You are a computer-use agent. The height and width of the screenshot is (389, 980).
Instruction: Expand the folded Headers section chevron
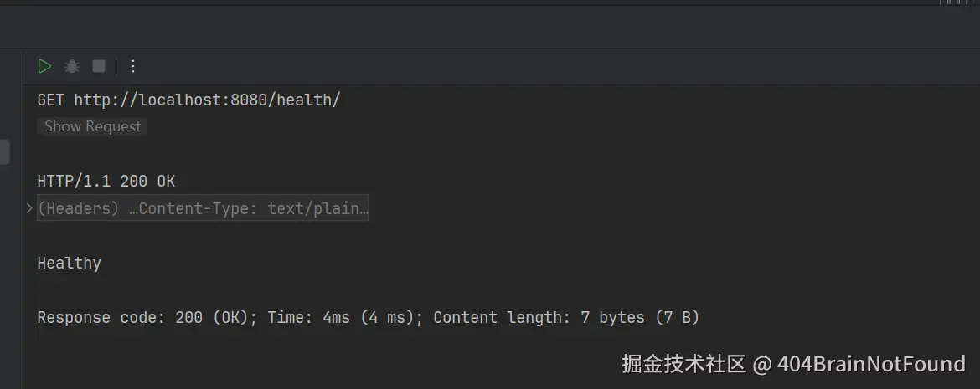click(29, 208)
